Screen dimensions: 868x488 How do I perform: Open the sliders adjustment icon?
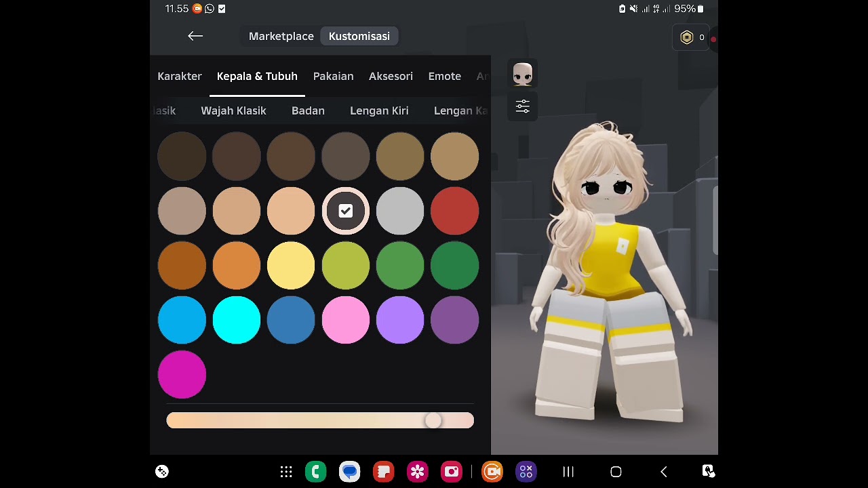tap(522, 106)
